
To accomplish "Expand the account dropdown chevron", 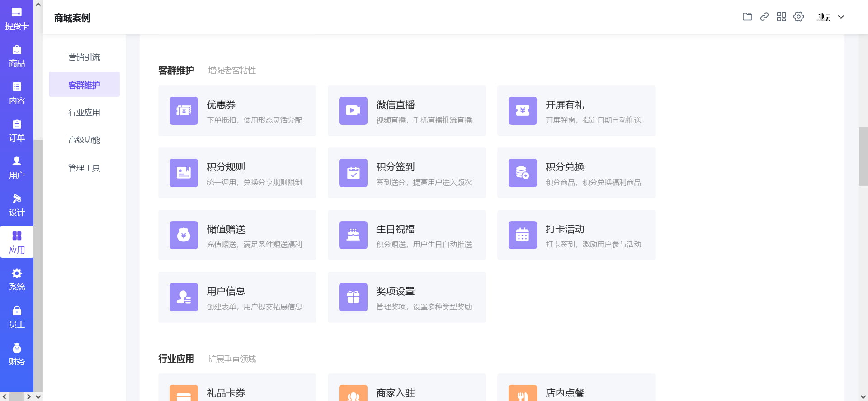I will (x=841, y=17).
